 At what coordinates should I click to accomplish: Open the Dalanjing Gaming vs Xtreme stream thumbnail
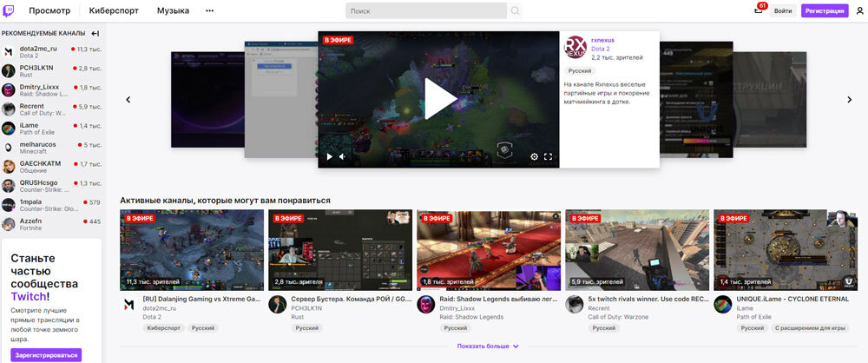[x=192, y=250]
